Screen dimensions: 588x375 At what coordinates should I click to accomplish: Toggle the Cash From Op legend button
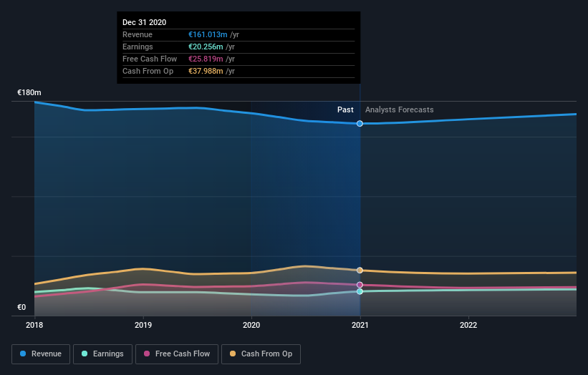(x=261, y=354)
